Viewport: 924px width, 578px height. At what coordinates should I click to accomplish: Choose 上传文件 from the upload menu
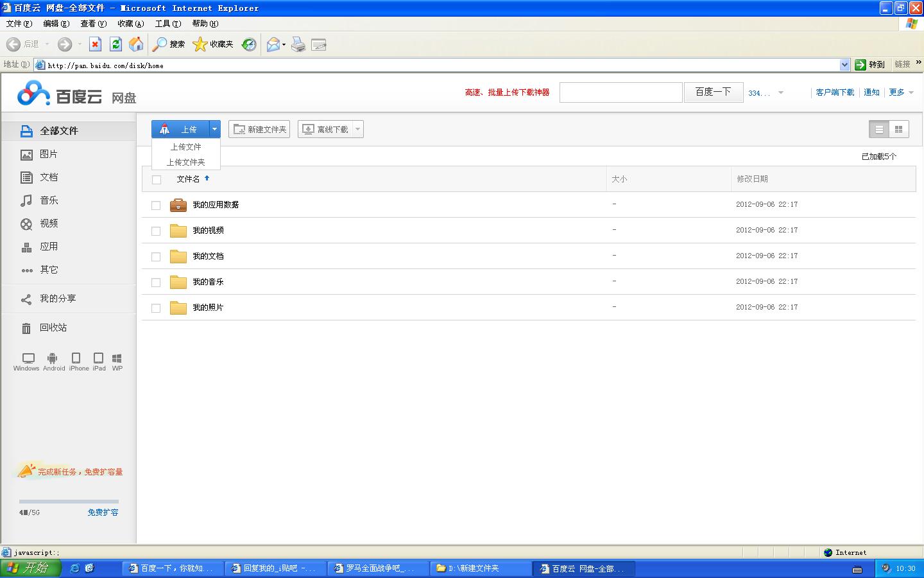[186, 147]
